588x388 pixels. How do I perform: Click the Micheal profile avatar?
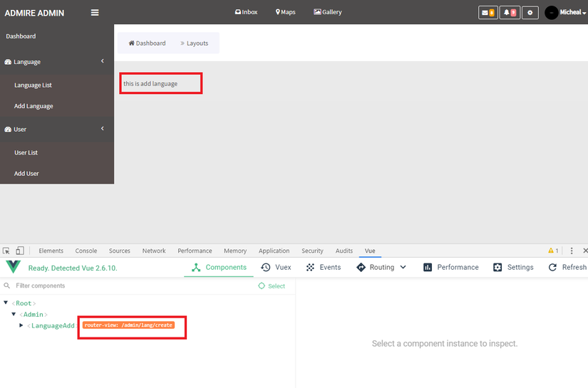pyautogui.click(x=551, y=13)
